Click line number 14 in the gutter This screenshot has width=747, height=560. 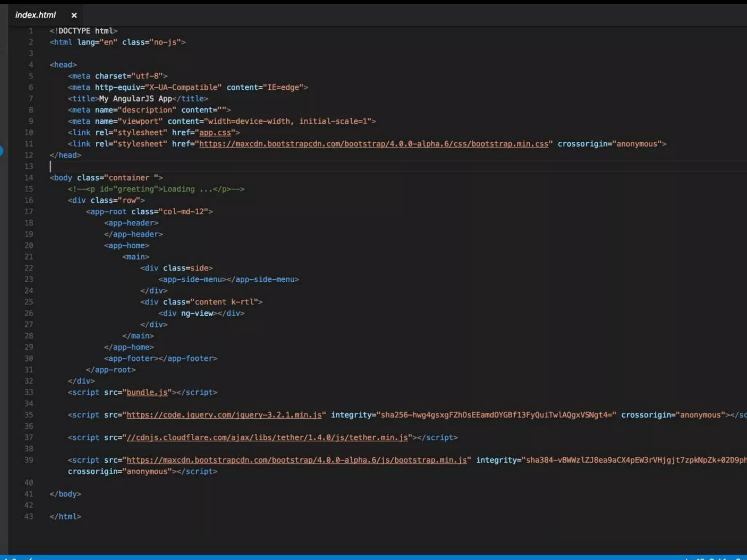29,178
